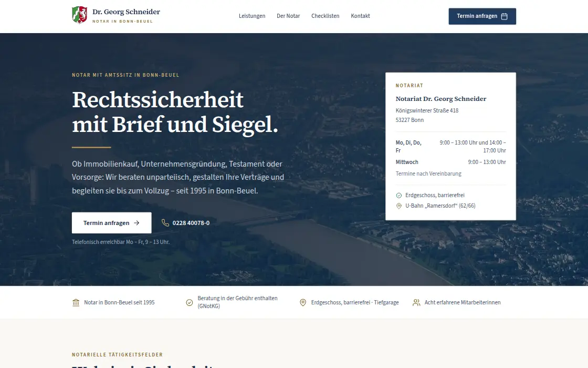Click the address Königswinterer Straße 418

point(427,110)
